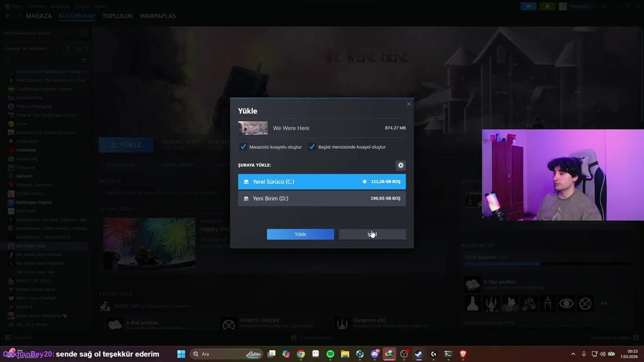This screenshot has height=362, width=644.
Task: Click the 'Dungeons and..' achievement icon
Action: (x=343, y=324)
